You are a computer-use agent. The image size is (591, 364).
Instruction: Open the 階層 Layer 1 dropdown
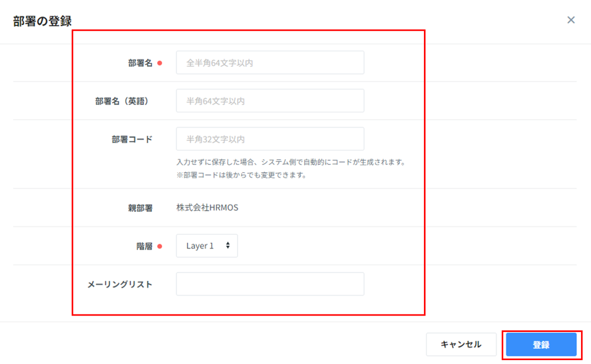[206, 246]
